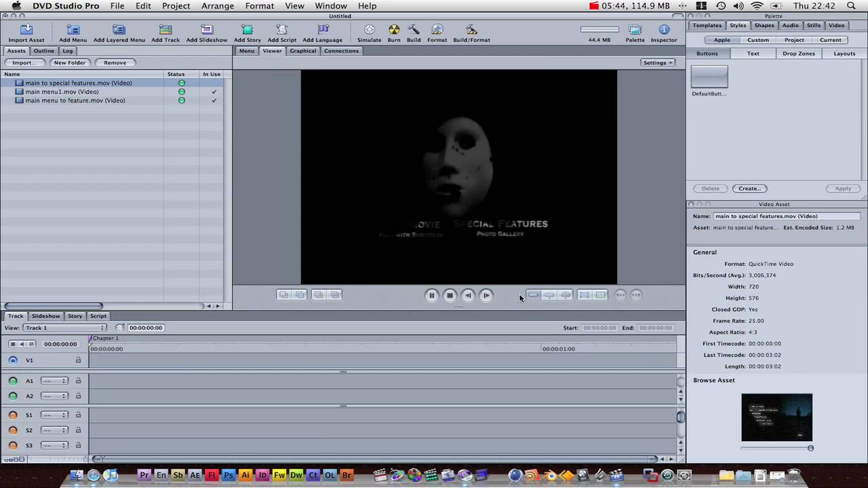Click the New Folder button

(x=70, y=62)
